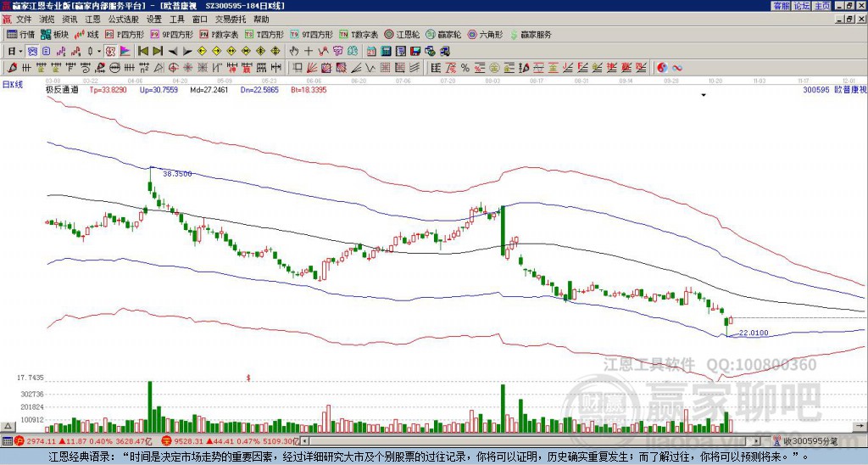868x465 pixels.
Task: Open the 公式选股 menu
Action: click(124, 20)
